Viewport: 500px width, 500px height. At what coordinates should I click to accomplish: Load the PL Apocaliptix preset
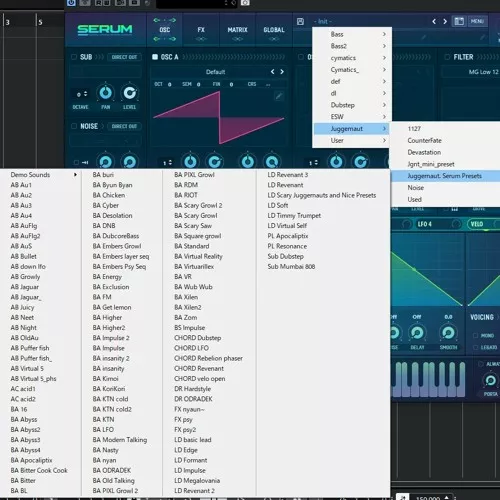(x=288, y=236)
